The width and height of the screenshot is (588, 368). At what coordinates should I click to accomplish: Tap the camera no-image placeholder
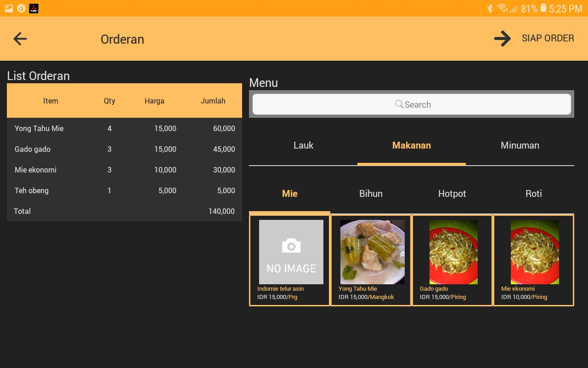pos(291,252)
